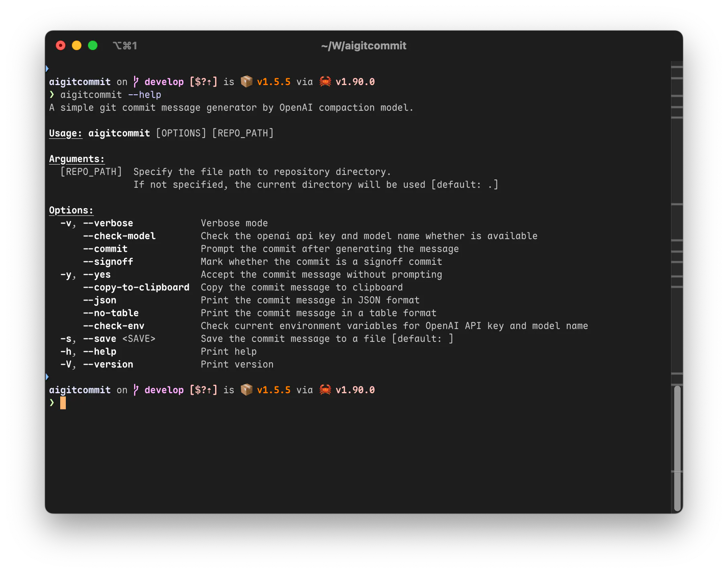Click the top blue prompt mark triangle

tap(47, 69)
